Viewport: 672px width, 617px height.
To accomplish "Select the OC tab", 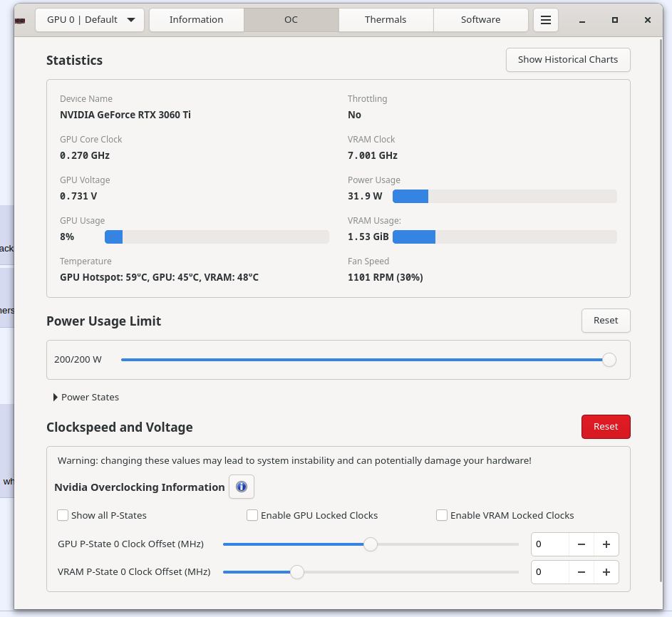I will [291, 20].
